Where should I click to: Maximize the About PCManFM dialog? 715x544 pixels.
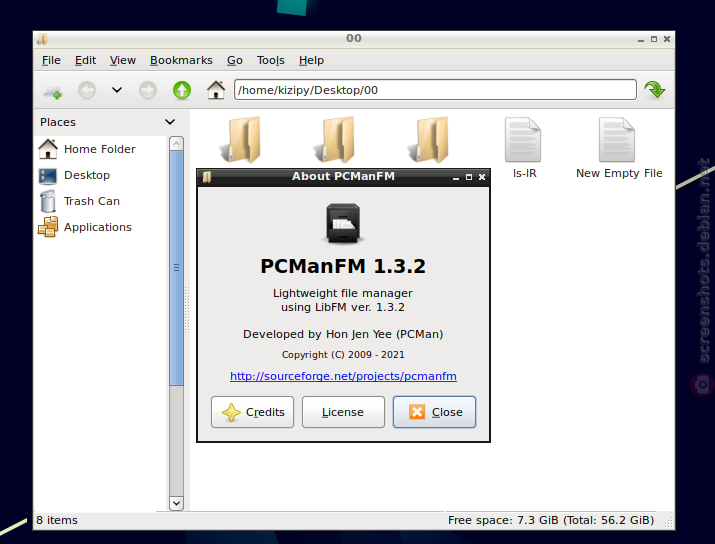click(469, 177)
